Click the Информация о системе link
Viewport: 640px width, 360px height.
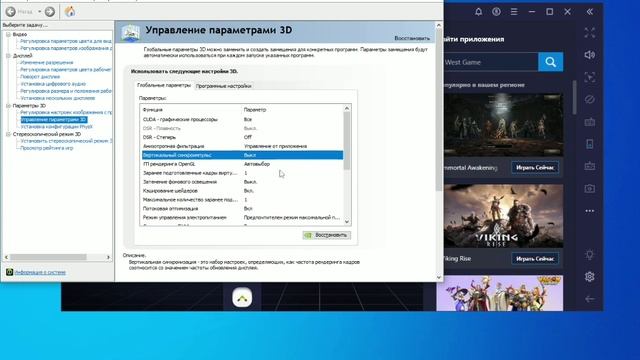[x=40, y=272]
